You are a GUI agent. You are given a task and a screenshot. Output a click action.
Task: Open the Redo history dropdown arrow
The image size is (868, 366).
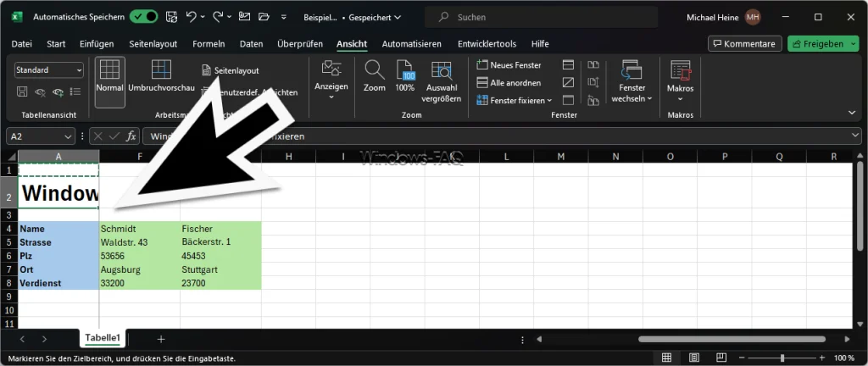[230, 17]
